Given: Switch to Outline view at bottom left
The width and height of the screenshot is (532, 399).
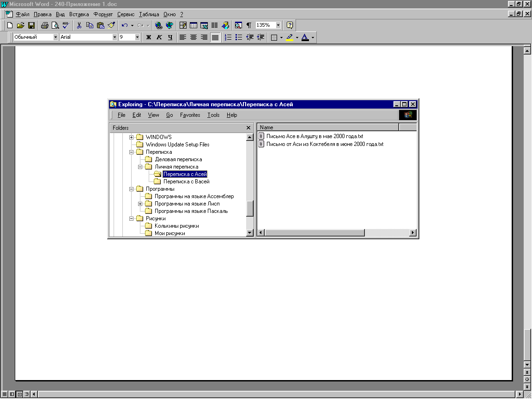Looking at the screenshot, I should point(27,394).
